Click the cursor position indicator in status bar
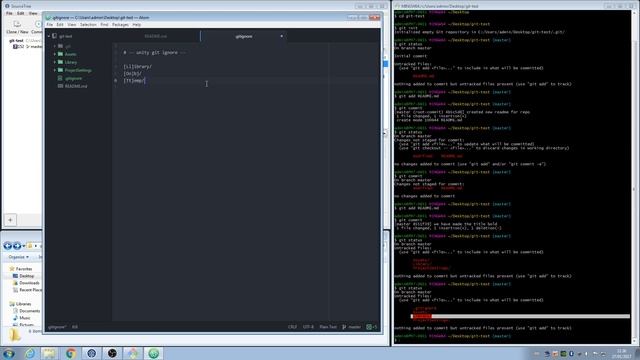 pyautogui.click(x=75, y=327)
